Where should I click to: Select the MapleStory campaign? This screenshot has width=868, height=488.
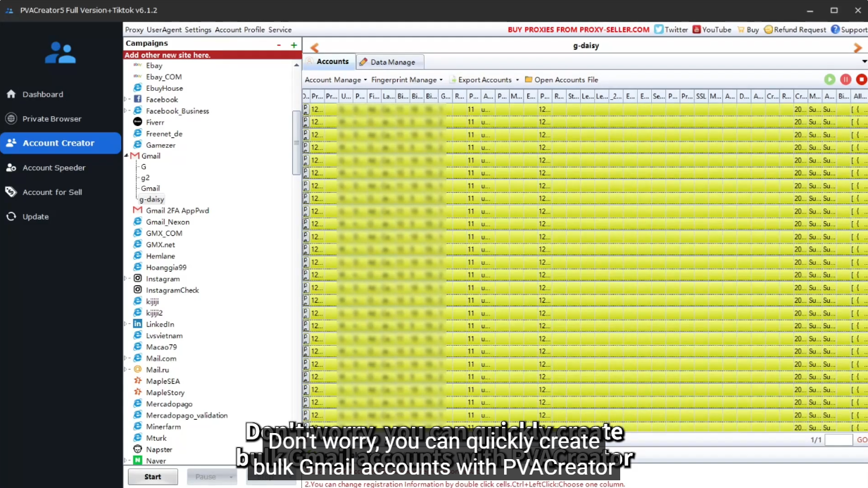(165, 392)
